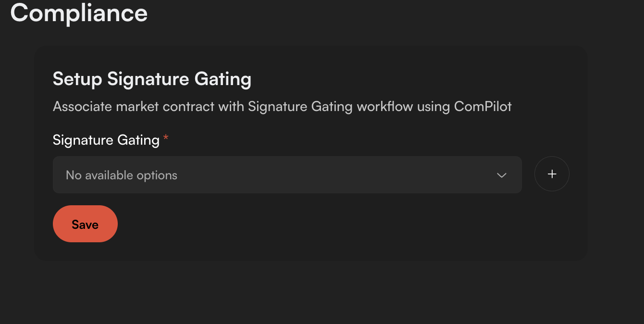Image resolution: width=644 pixels, height=324 pixels.
Task: Click the Save button
Action: pos(85,224)
